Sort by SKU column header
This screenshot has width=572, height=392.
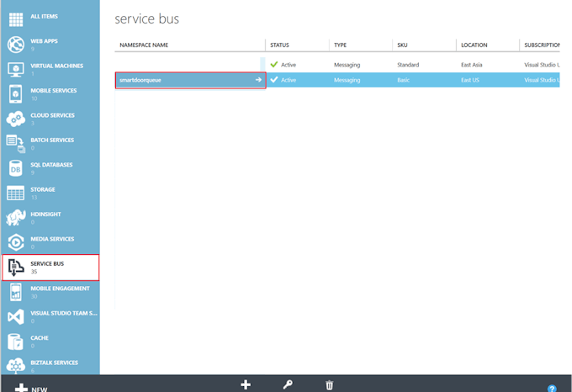402,45
